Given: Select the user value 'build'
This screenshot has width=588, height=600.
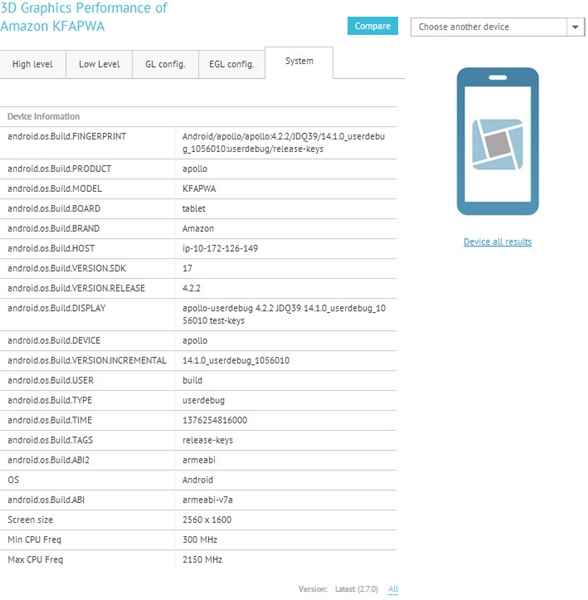Looking at the screenshot, I should click(x=192, y=380).
